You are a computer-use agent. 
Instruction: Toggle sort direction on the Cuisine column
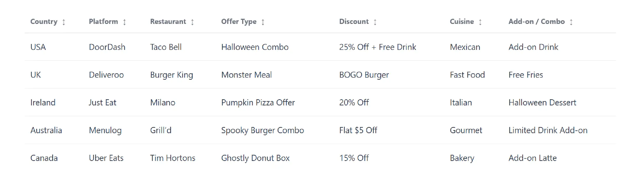coord(480,22)
